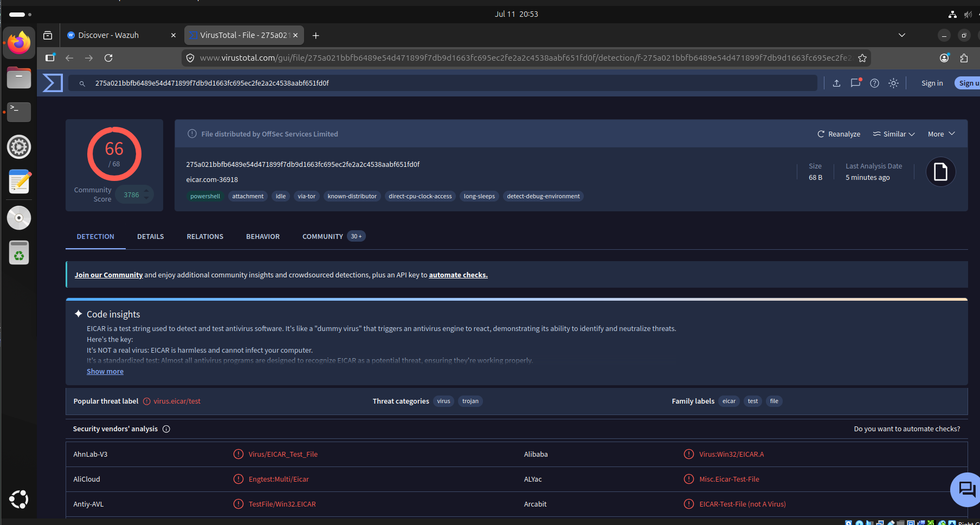Click the file type icon next to analysis date

[940, 172]
